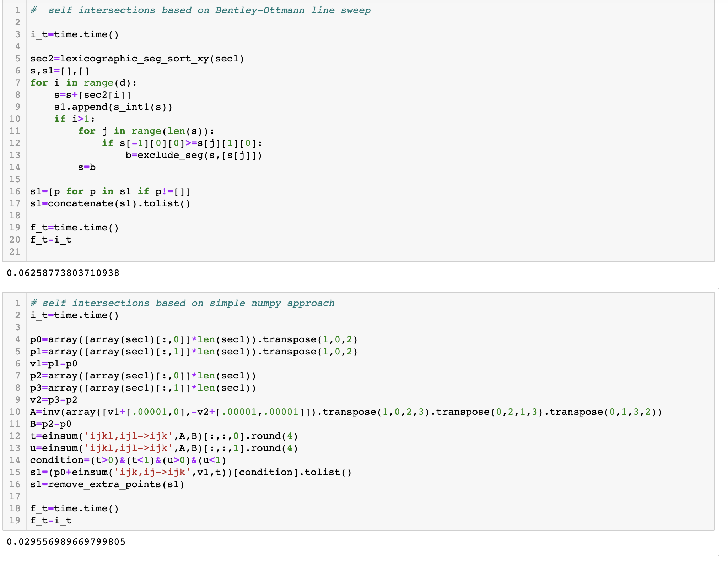Click the first cell output 0.06258773803710938
Viewport: 728px width, 561px height.
tap(63, 273)
